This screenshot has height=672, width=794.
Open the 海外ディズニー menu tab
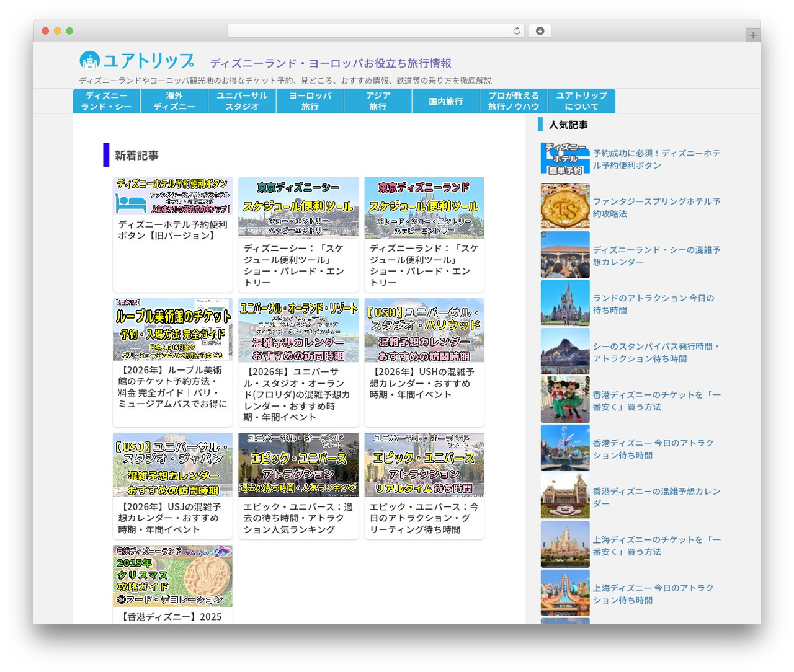click(174, 101)
